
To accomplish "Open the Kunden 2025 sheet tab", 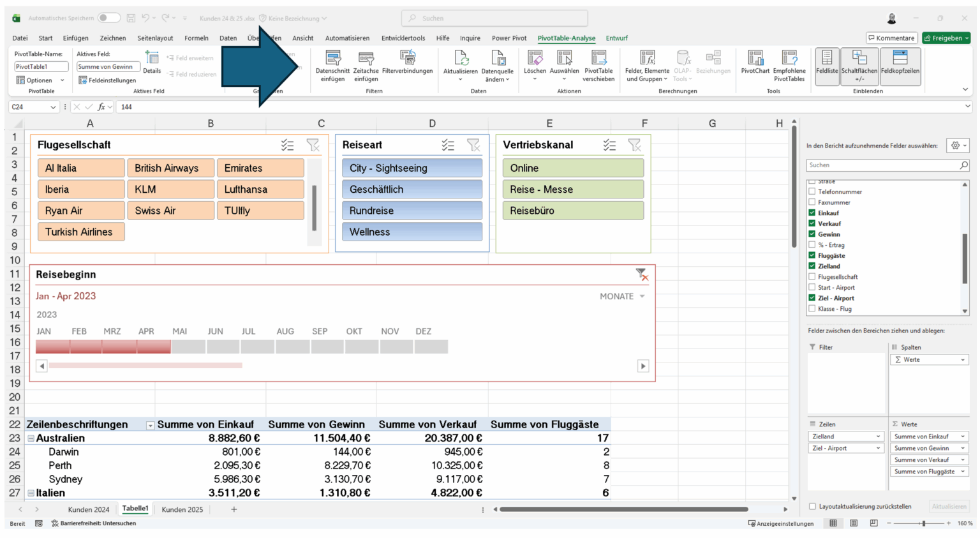I will click(182, 509).
